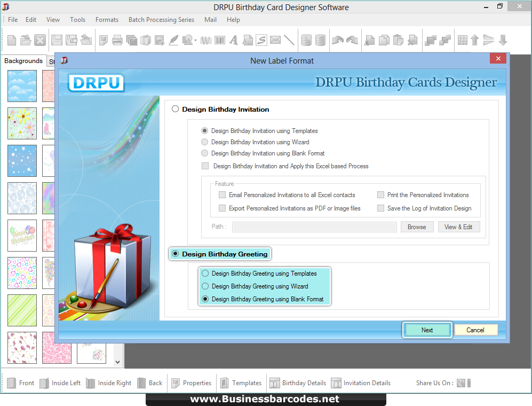Check Email Personalized Invitations to Excel contacts
Image resolution: width=532 pixels, height=406 pixels.
222,194
